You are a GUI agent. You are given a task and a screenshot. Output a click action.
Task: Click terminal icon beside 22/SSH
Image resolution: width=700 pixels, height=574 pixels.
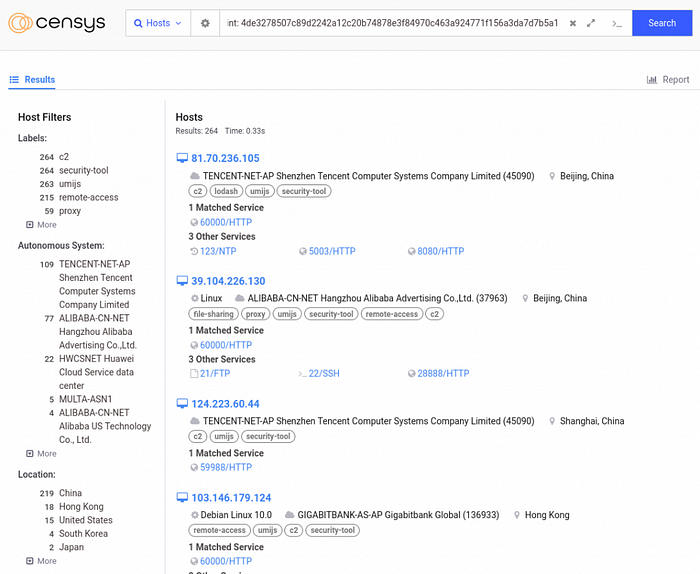click(303, 374)
